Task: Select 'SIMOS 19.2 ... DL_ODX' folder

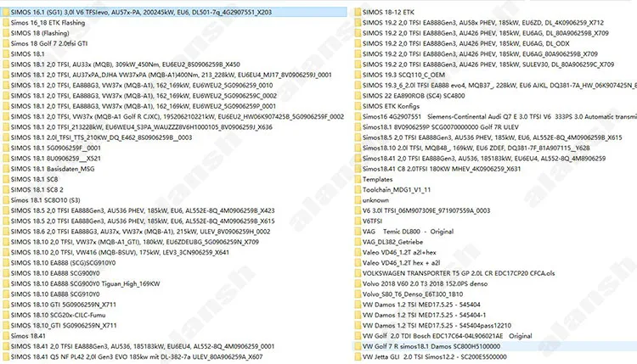Action: 466,43
